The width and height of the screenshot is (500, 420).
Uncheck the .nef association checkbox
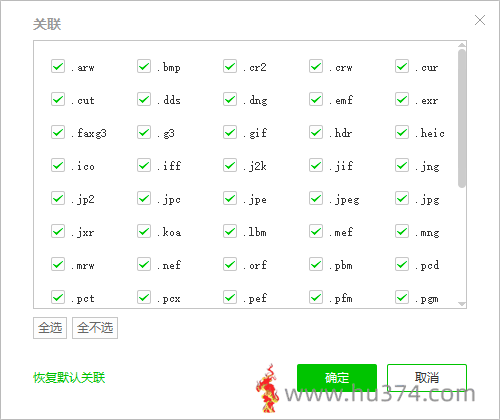144,264
